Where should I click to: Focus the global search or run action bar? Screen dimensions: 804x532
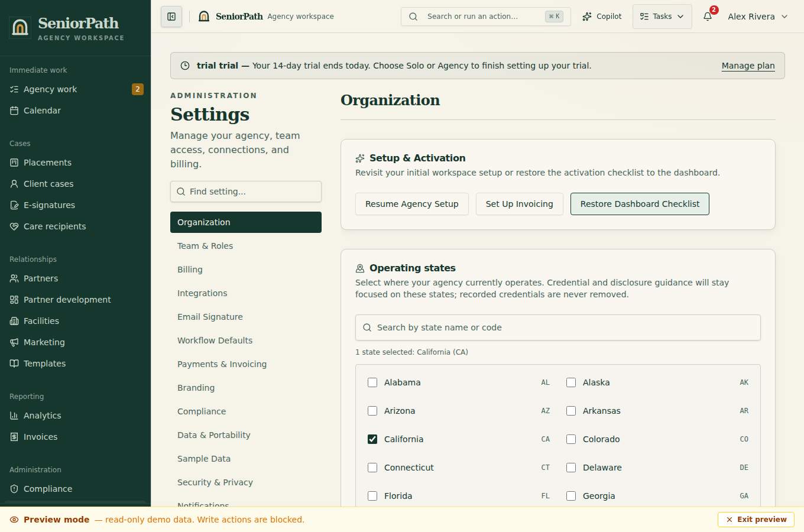(x=486, y=17)
